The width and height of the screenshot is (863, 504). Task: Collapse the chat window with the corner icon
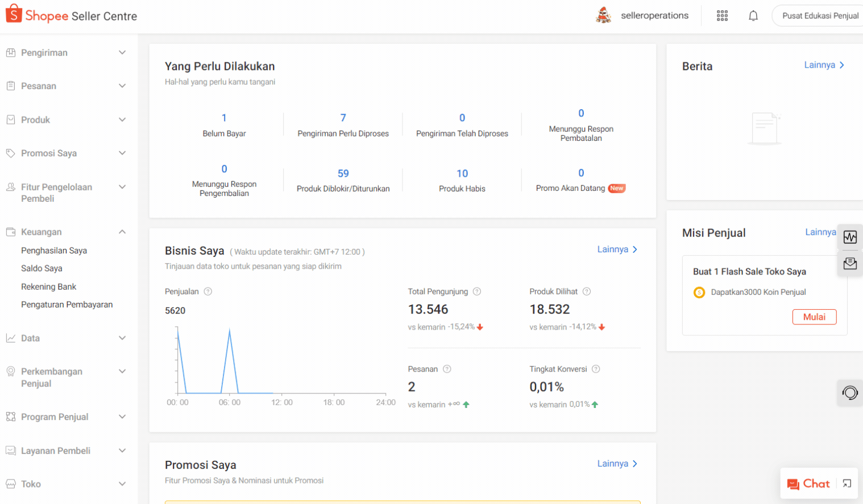tap(847, 484)
